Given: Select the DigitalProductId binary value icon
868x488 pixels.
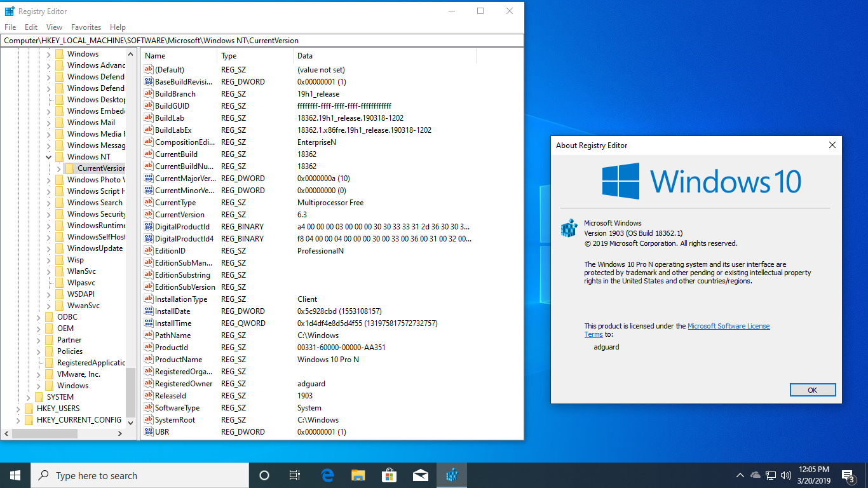Looking at the screenshot, I should pyautogui.click(x=149, y=227).
